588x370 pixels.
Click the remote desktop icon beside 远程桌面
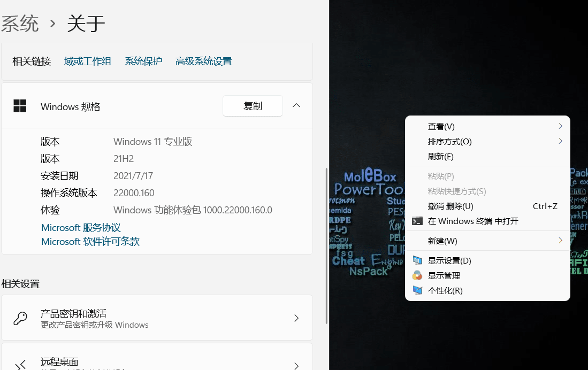tap(20, 365)
